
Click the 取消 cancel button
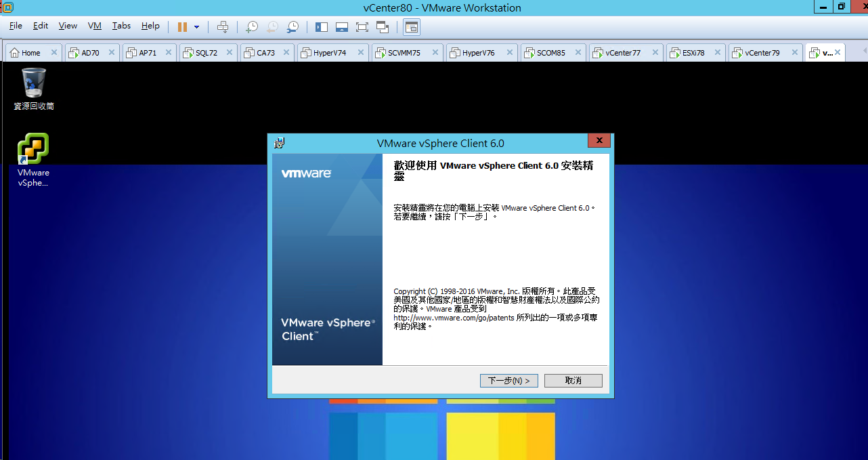point(573,381)
